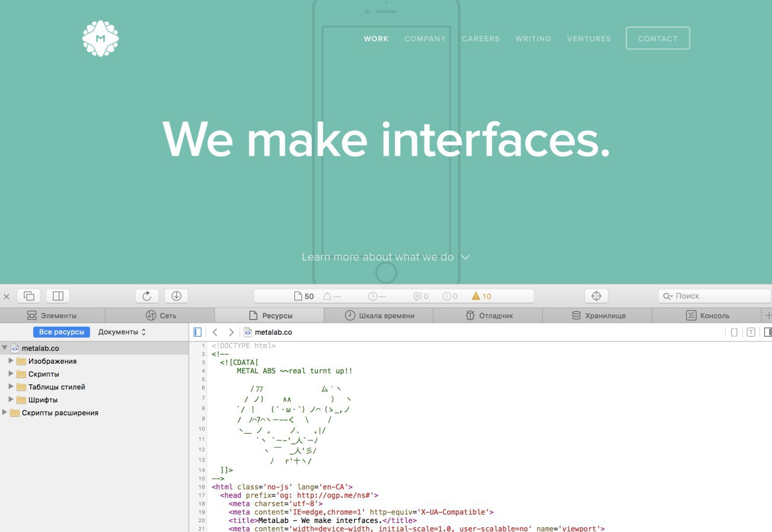Viewport: 772px width, 532px height.
Task: Open the WRITING navigation link
Action: click(x=533, y=39)
